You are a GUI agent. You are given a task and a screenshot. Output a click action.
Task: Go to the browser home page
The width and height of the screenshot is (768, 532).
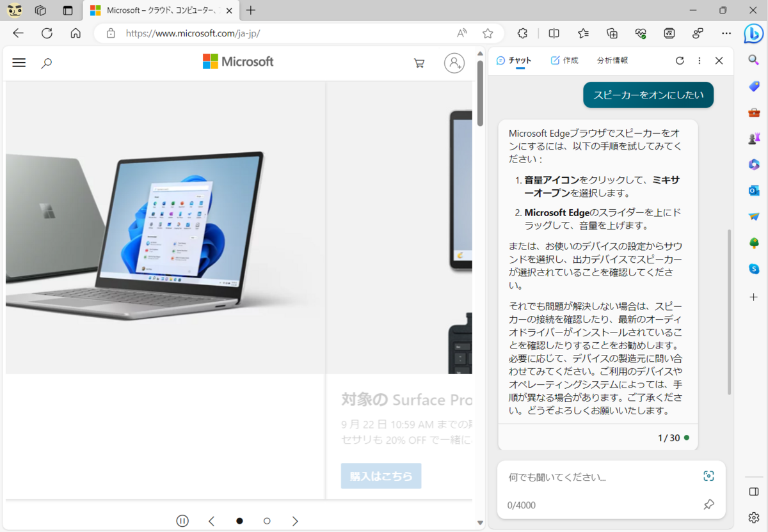click(x=76, y=33)
